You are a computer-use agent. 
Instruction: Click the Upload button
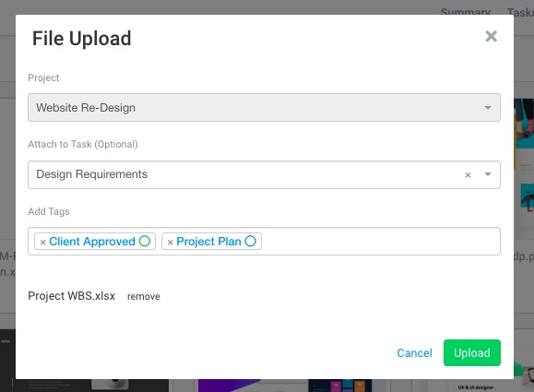(x=471, y=353)
